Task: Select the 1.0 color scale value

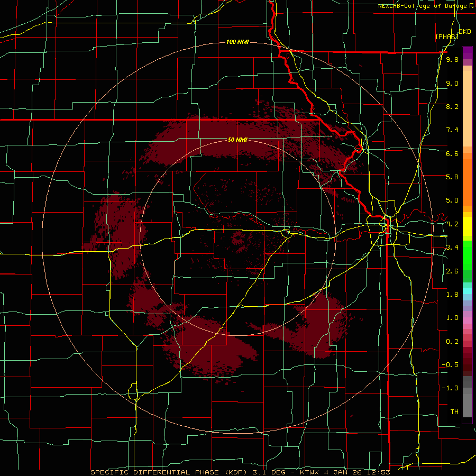Action: click(452, 318)
